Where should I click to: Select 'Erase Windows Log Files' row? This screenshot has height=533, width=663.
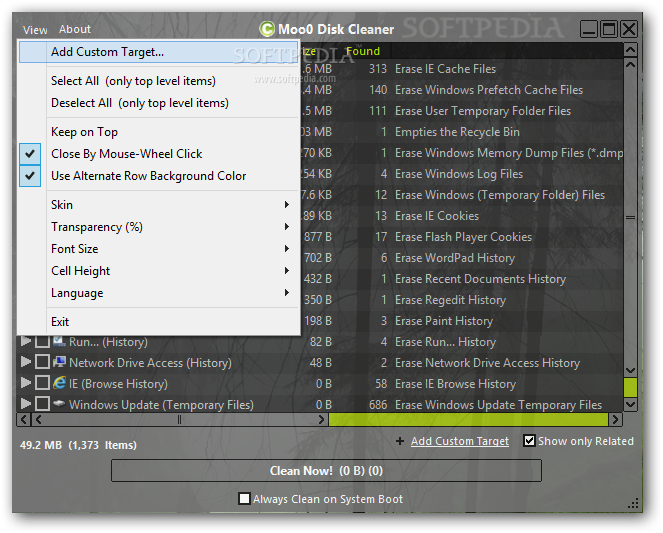(459, 174)
